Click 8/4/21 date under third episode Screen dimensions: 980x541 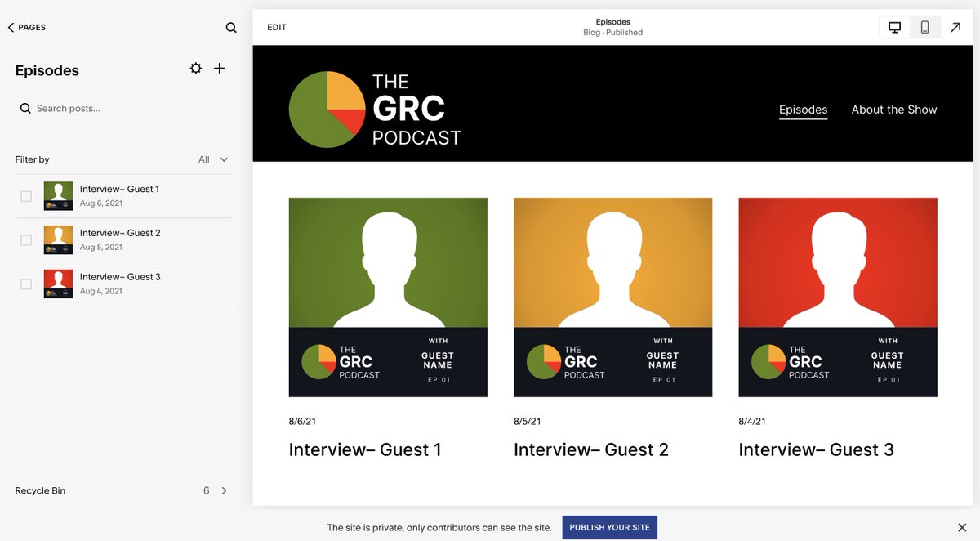click(x=752, y=422)
